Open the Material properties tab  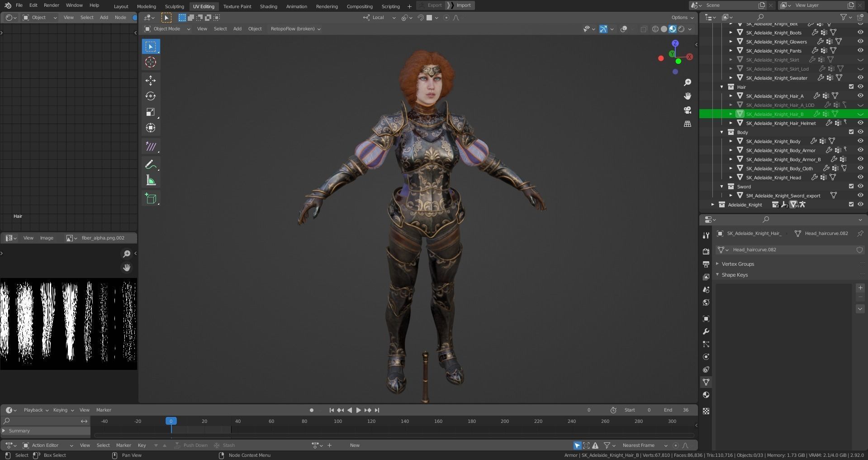(706, 395)
